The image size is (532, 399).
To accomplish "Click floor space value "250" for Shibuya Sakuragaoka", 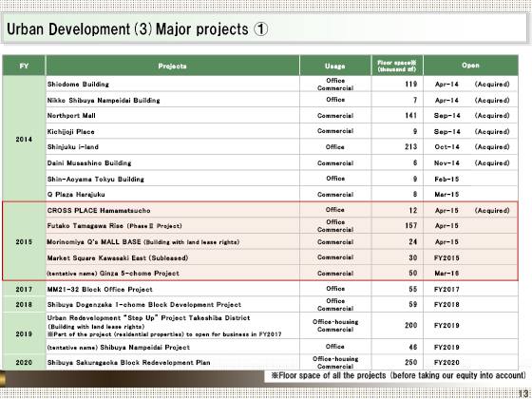I will click(410, 362).
